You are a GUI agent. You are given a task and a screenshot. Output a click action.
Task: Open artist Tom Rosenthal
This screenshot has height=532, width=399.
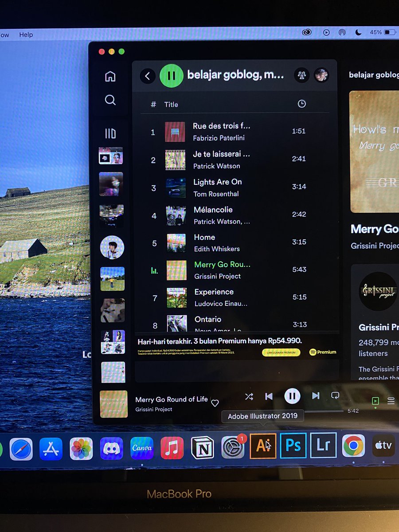tap(216, 194)
